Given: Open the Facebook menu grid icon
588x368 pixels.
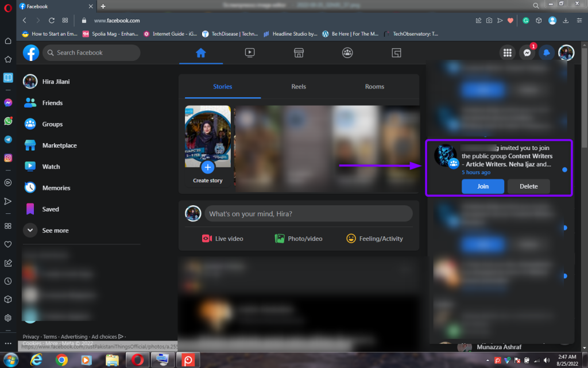Looking at the screenshot, I should click(508, 53).
